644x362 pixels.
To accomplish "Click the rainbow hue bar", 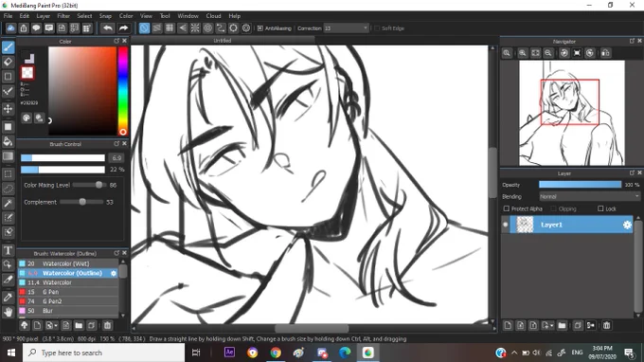I will coord(123,91).
